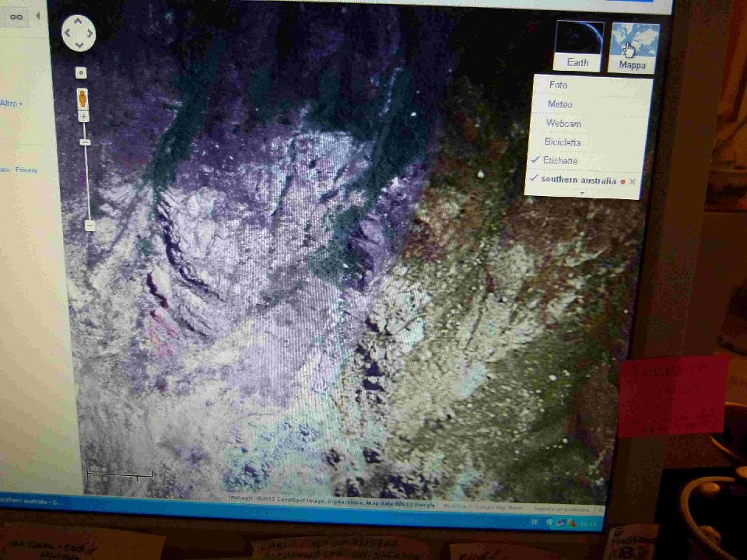Click the language indicator IT in taskbar
This screenshot has height=560, width=747.
point(534,523)
